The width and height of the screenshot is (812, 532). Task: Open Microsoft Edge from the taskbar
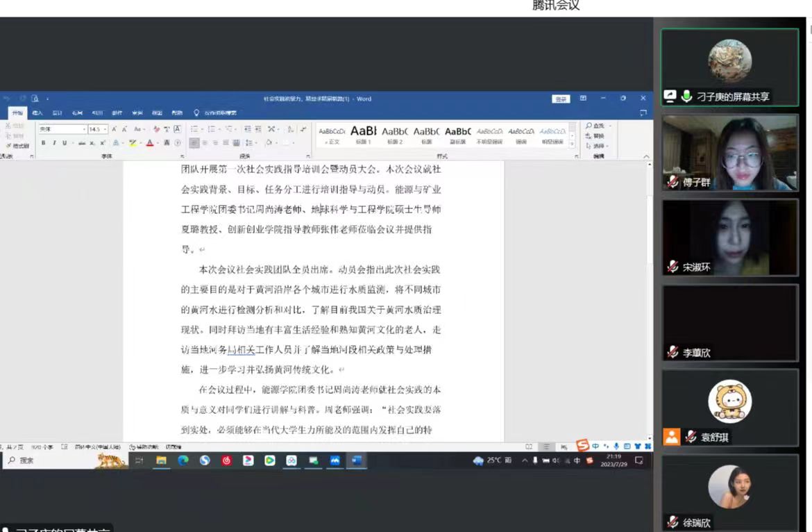click(x=183, y=460)
